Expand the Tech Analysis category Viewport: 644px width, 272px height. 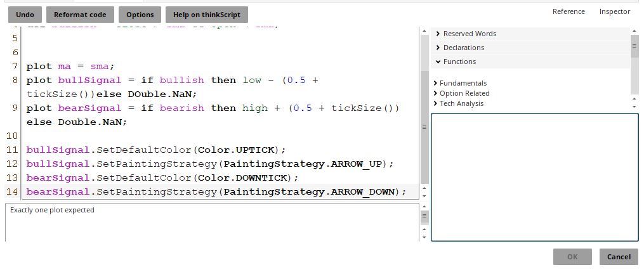pyautogui.click(x=459, y=103)
